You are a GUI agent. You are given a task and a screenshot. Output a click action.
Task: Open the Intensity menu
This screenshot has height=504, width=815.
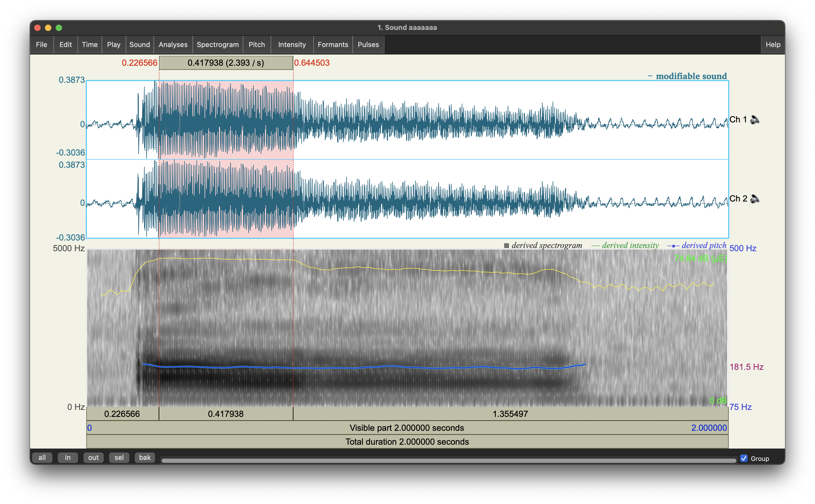point(292,45)
